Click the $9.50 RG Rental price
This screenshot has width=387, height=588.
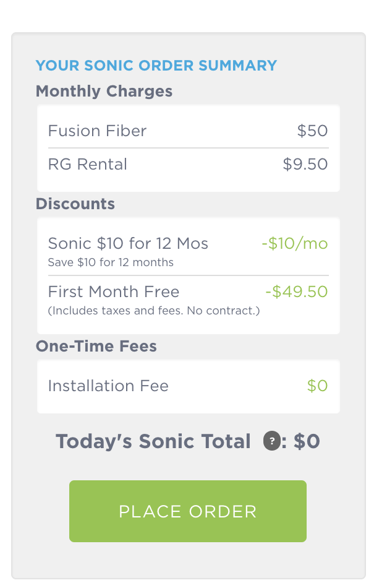pos(305,164)
